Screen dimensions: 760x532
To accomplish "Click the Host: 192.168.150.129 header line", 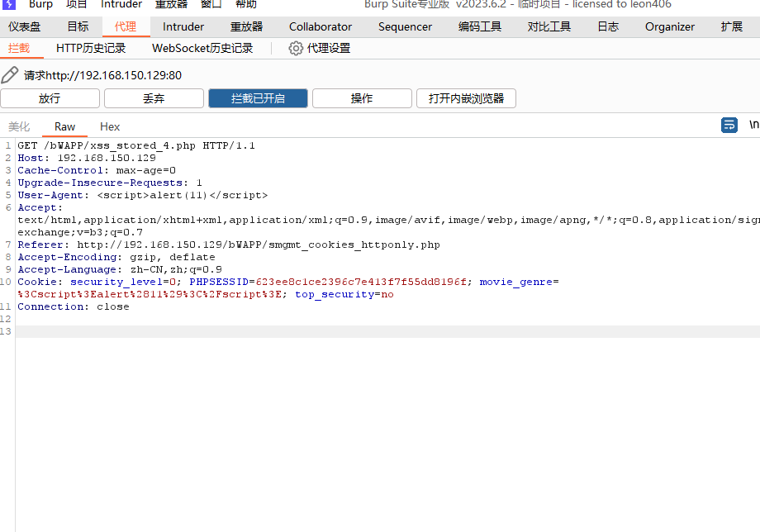I will pyautogui.click(x=87, y=158).
